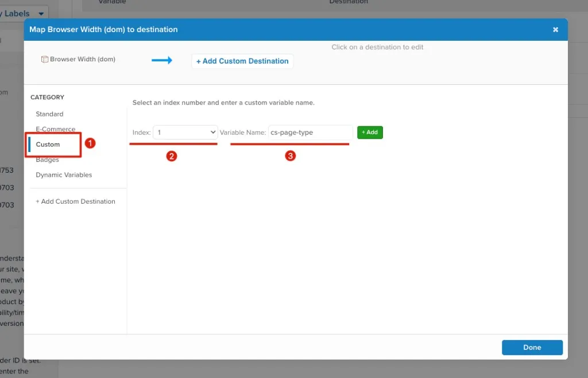Select the E-Commerce category

click(x=55, y=129)
